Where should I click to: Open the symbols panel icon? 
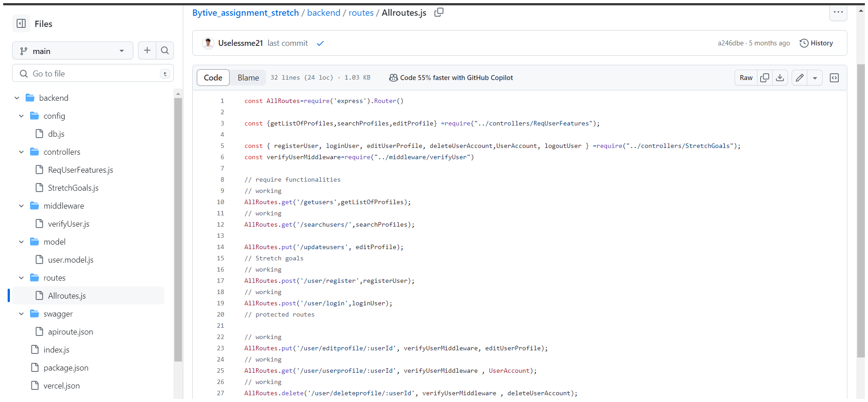[x=834, y=78]
